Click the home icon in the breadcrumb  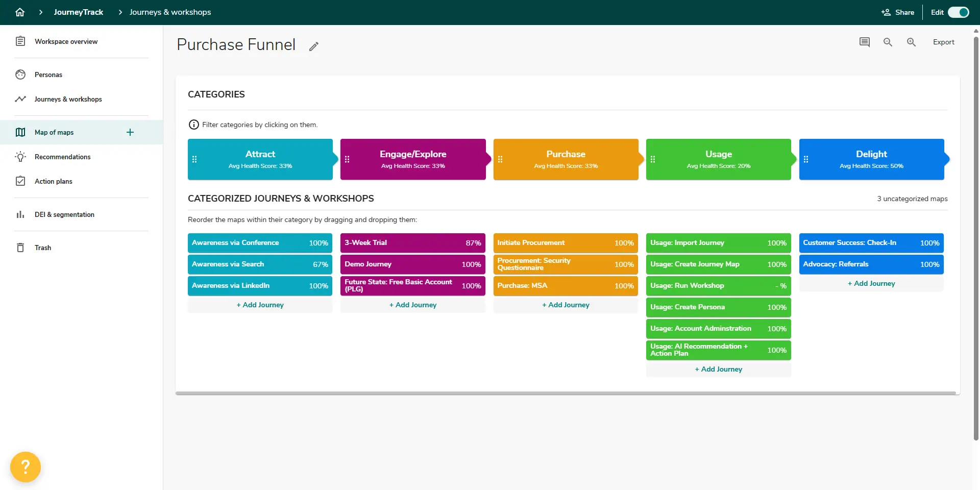click(20, 12)
